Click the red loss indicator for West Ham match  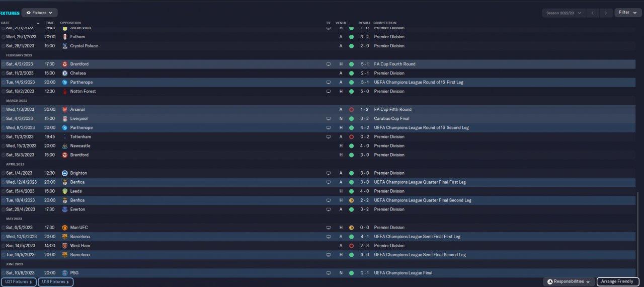(351, 245)
